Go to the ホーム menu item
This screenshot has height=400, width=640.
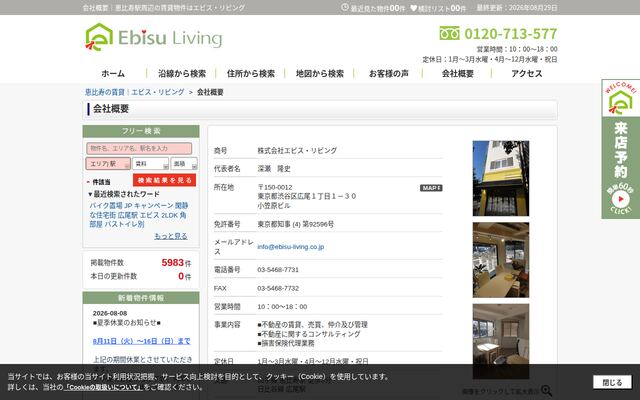pos(113,73)
